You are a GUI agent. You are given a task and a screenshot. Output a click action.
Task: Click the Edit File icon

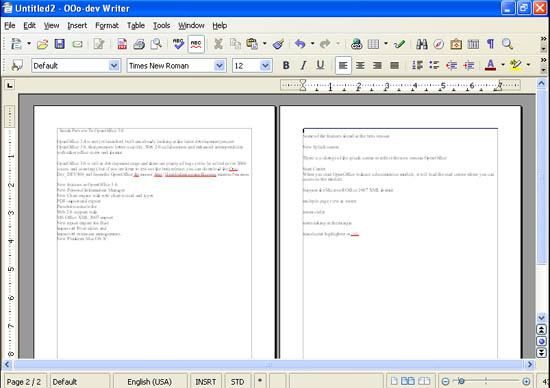[99, 44]
